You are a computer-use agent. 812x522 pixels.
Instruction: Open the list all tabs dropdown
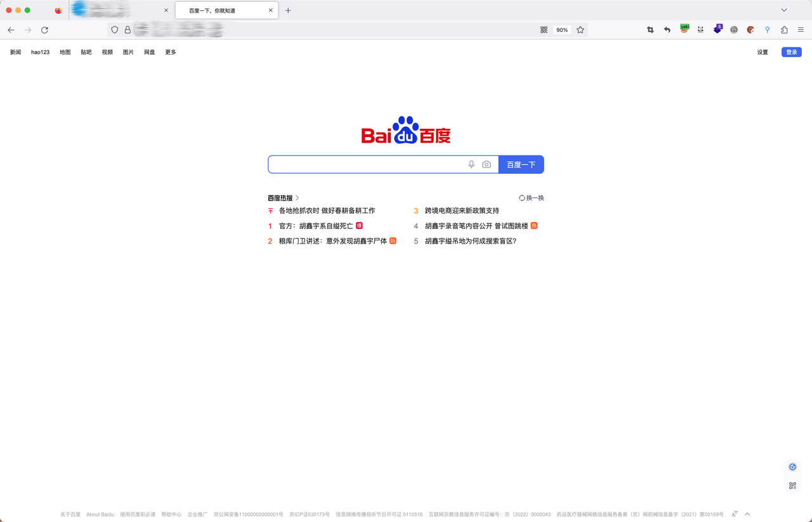pos(784,10)
